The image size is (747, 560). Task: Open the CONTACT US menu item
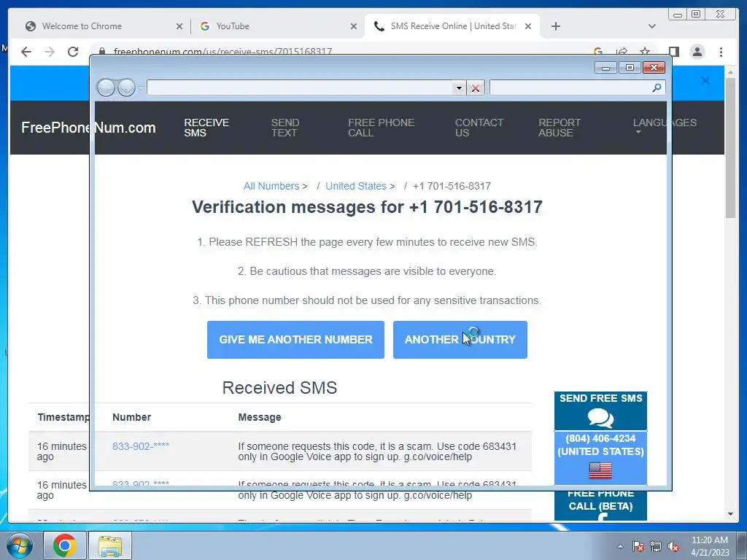point(479,128)
